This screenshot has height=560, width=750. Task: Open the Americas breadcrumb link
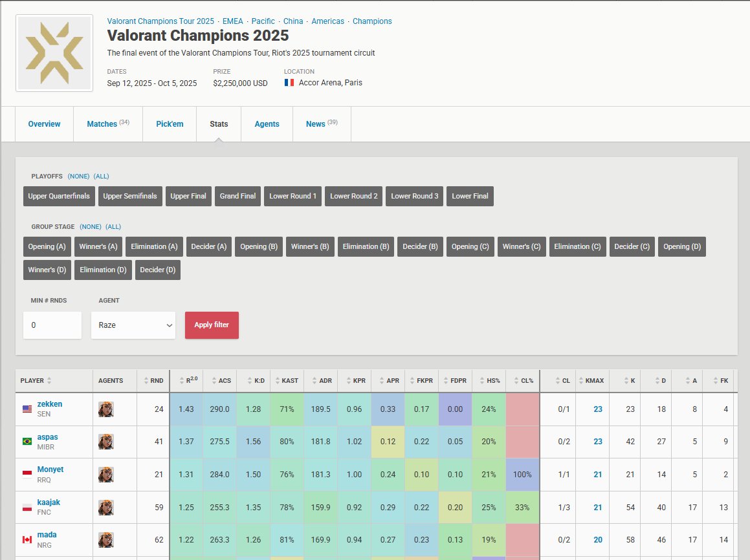(327, 21)
